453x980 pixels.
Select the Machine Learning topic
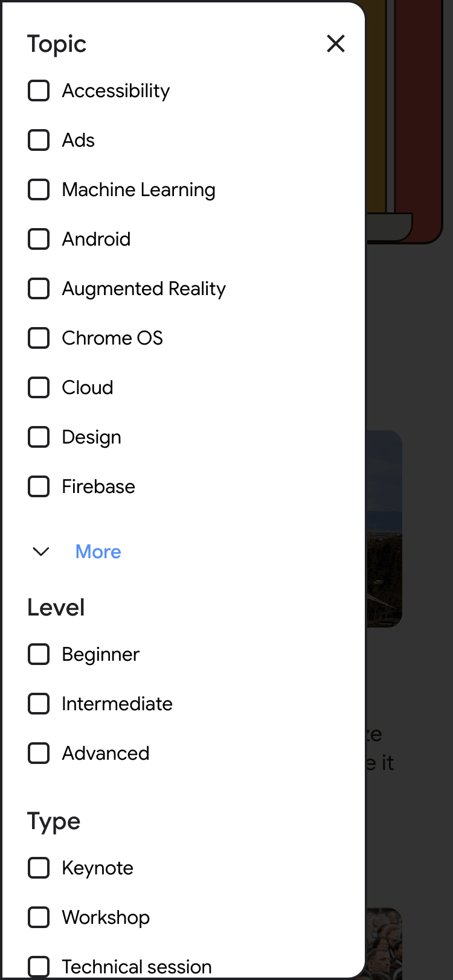[x=39, y=189]
